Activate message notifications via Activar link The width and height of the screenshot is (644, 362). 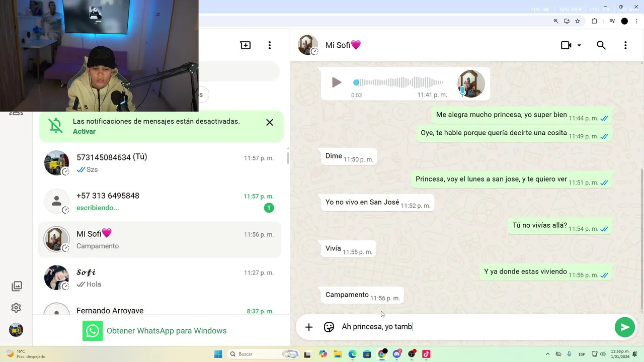click(84, 131)
